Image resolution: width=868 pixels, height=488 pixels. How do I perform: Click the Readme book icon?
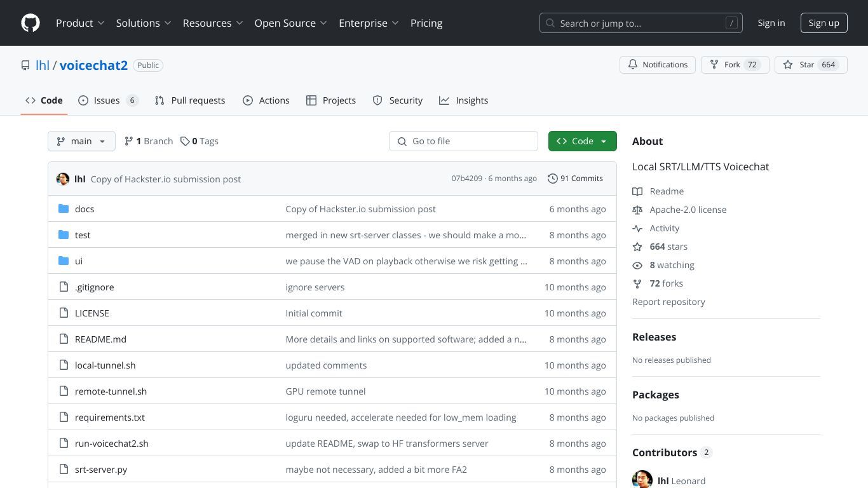pyautogui.click(x=637, y=191)
